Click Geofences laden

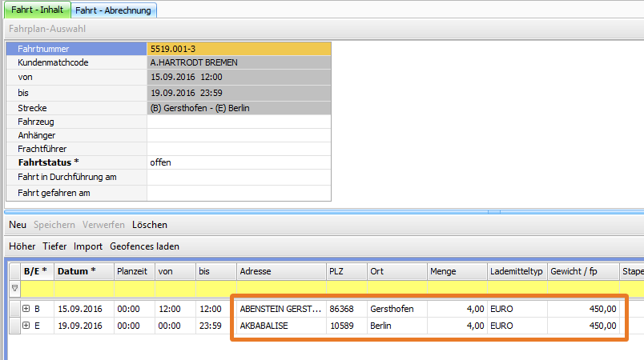[144, 246]
